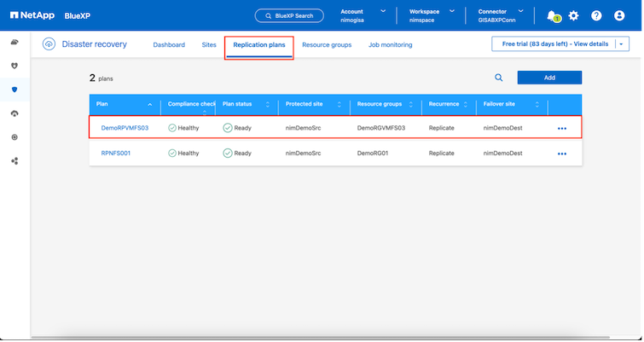Open the notifications bell icon
This screenshot has width=644, height=342.
(x=552, y=15)
